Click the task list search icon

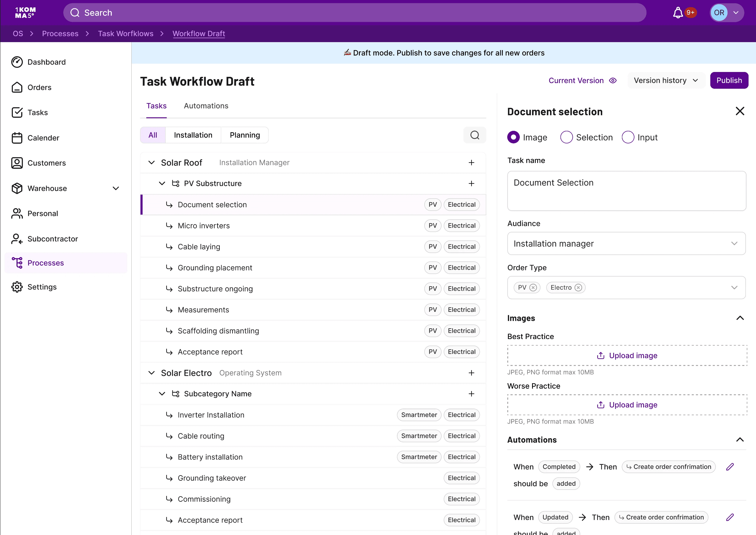click(x=474, y=135)
